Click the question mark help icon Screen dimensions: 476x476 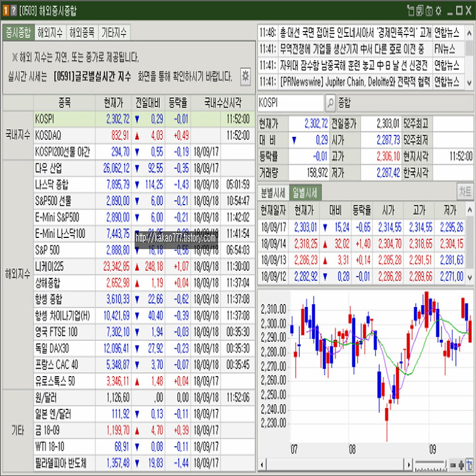14,11
